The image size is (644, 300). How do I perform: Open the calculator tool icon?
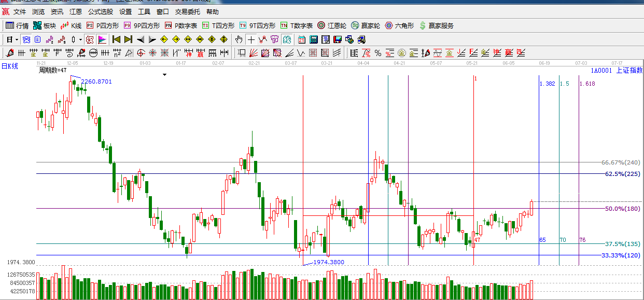point(314,39)
